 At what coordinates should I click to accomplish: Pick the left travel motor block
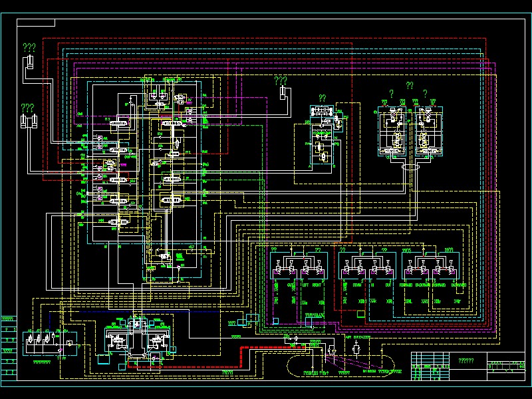click(x=392, y=131)
